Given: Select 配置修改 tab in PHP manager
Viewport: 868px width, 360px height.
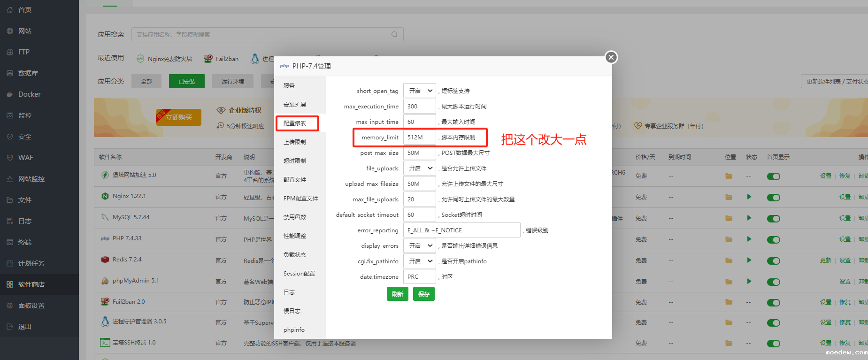Looking at the screenshot, I should (x=297, y=123).
